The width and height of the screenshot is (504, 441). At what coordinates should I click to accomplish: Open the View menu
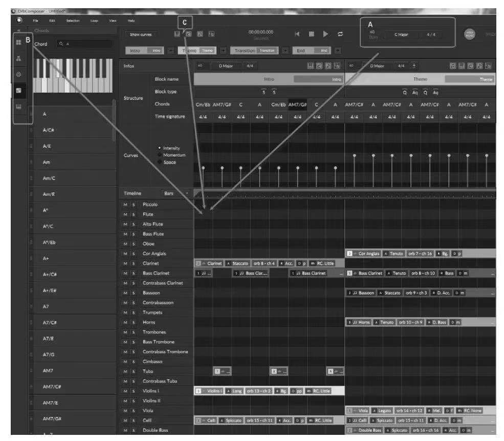coord(113,20)
